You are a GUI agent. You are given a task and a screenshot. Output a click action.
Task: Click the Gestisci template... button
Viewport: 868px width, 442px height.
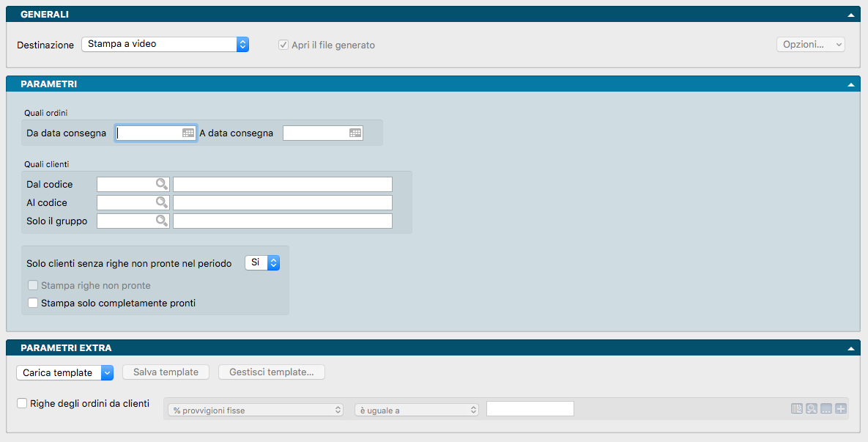click(272, 372)
